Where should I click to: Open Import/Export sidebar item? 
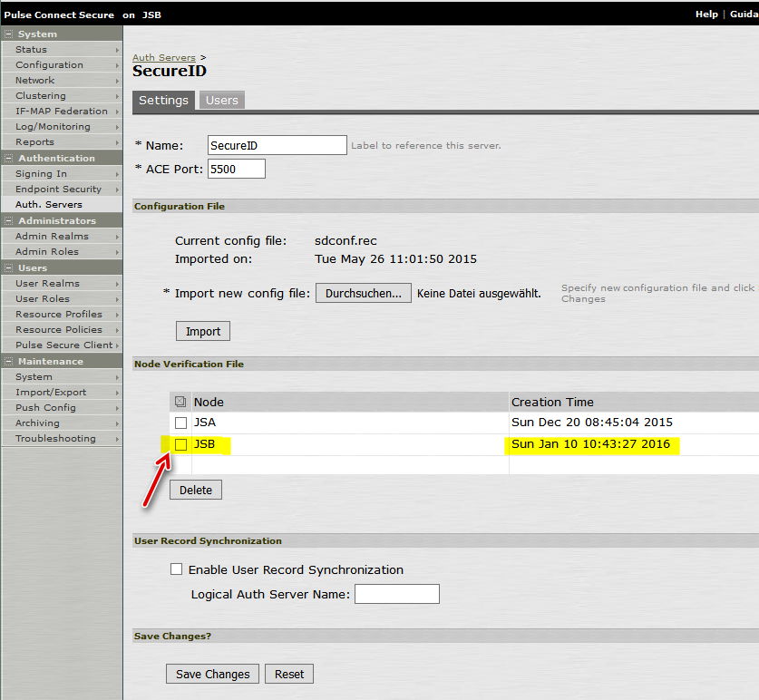tap(62, 393)
